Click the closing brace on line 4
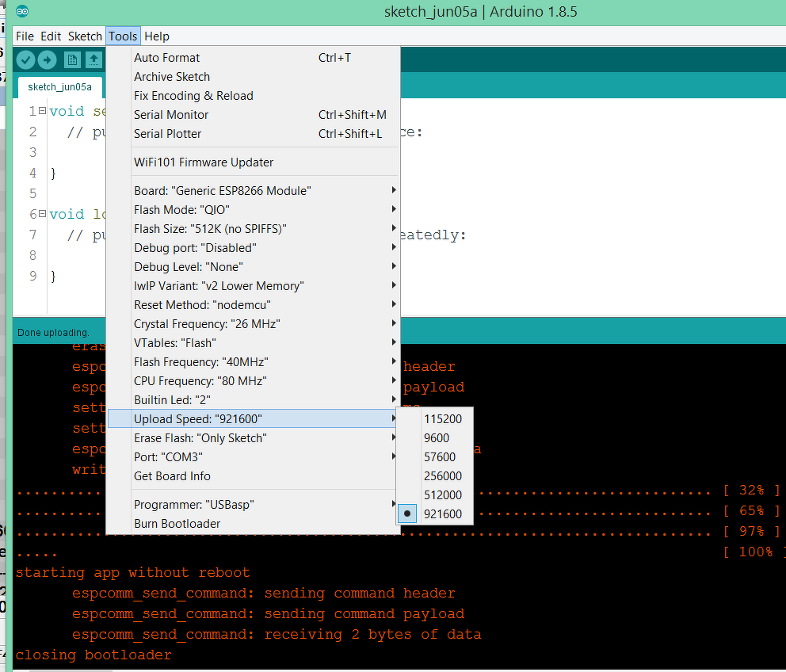The width and height of the screenshot is (786, 672). (x=53, y=174)
